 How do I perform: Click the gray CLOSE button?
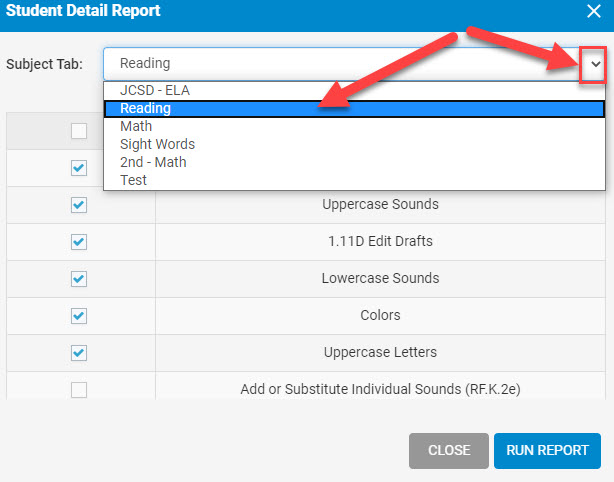pyautogui.click(x=449, y=451)
